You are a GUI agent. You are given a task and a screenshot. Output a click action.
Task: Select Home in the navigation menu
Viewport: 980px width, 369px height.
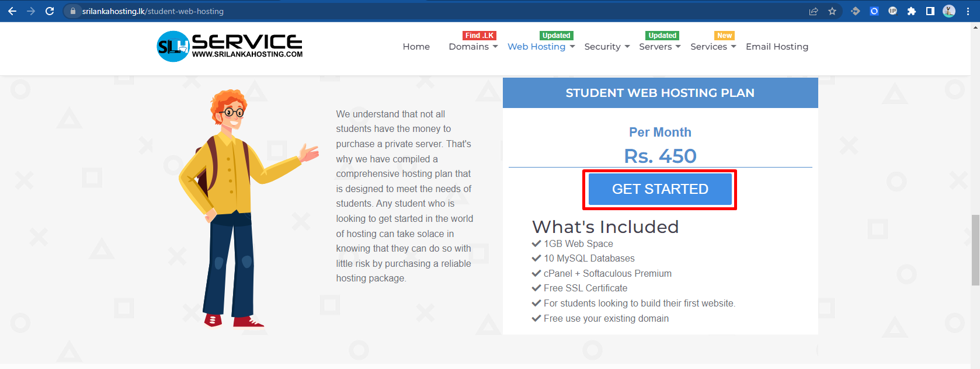(416, 46)
